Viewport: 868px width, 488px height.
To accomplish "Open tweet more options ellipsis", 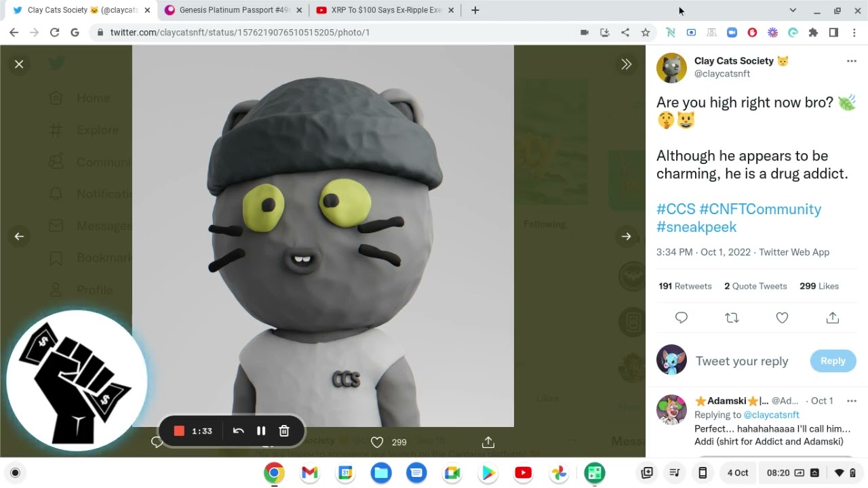I will pos(852,61).
